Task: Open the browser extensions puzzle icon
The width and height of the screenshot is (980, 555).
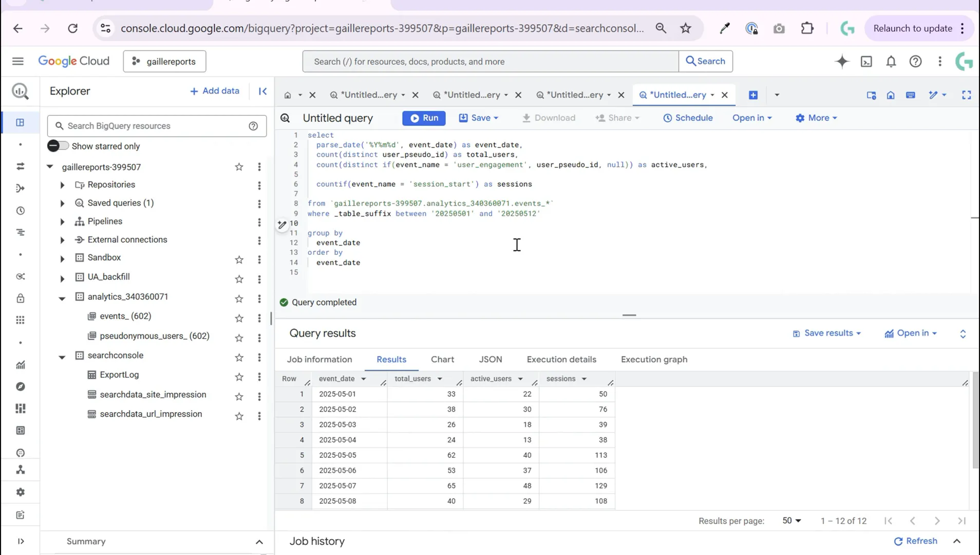Action: click(x=807, y=28)
